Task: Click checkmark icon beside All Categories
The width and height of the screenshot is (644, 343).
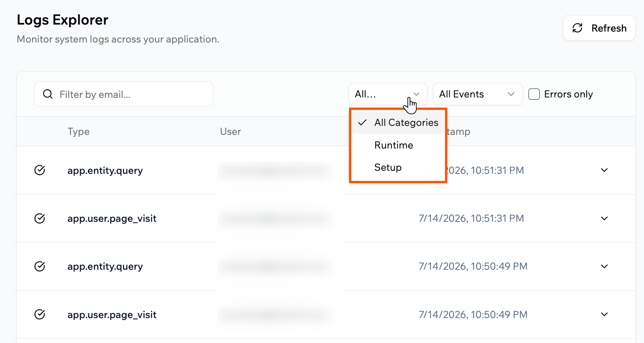Action: (363, 122)
